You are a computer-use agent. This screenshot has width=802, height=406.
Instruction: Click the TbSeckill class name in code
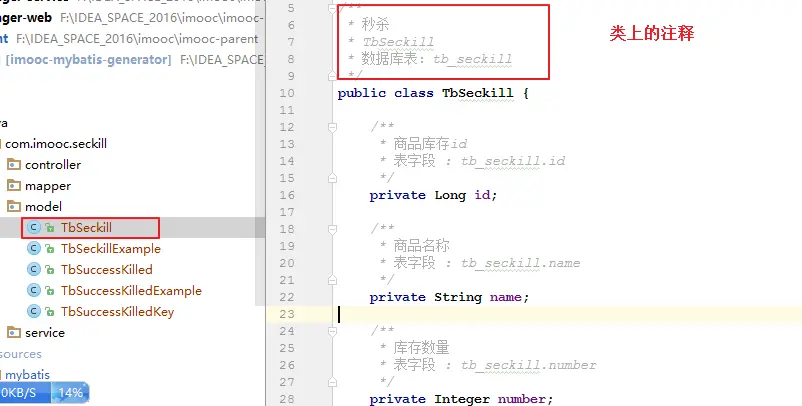click(x=478, y=93)
